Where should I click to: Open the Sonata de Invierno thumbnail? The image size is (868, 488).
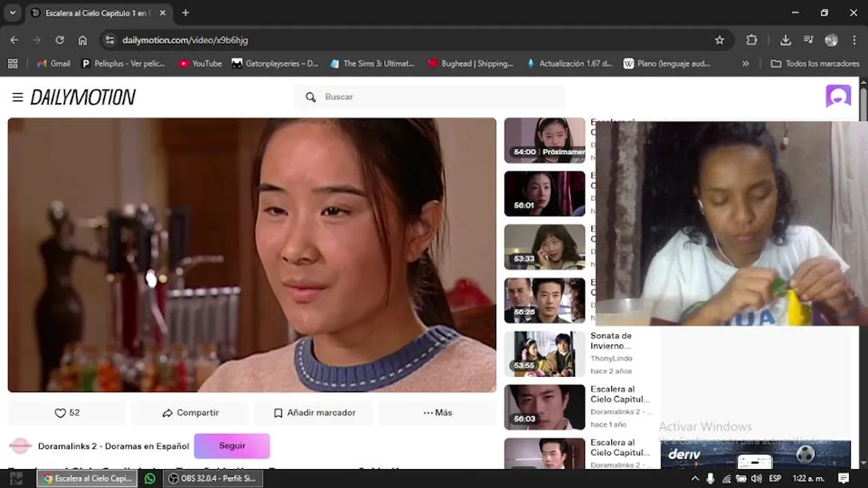(545, 354)
